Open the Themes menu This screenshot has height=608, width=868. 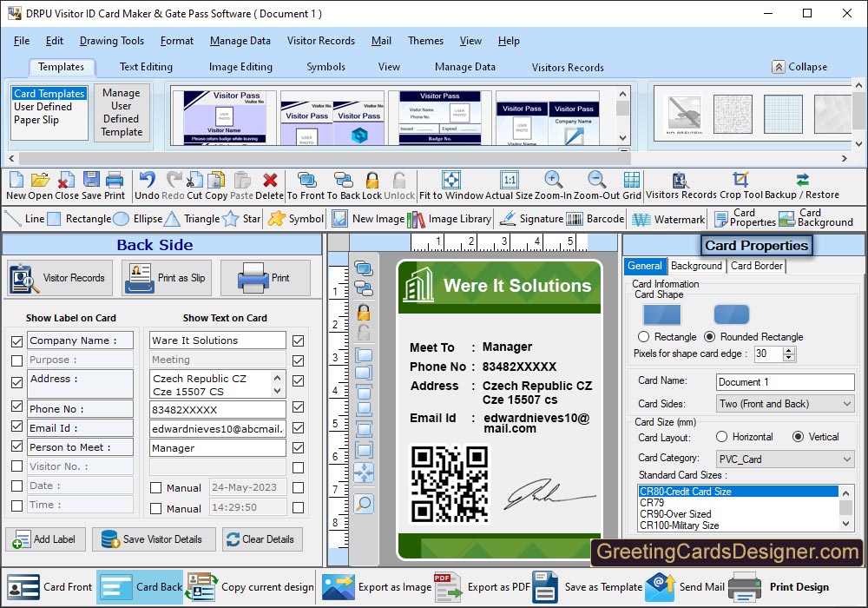pyautogui.click(x=425, y=41)
